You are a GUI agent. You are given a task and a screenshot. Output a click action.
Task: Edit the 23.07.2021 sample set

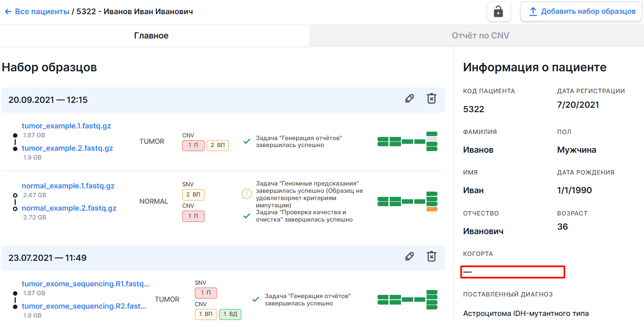tap(409, 257)
